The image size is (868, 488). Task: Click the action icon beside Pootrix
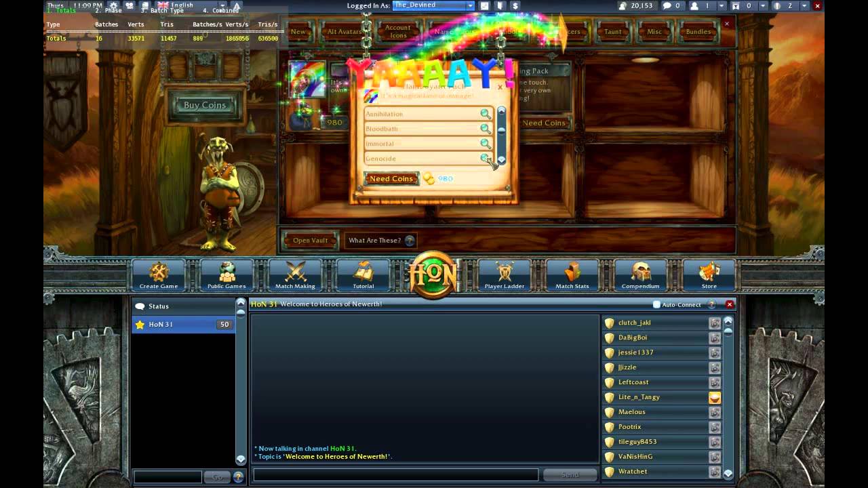pos(715,428)
